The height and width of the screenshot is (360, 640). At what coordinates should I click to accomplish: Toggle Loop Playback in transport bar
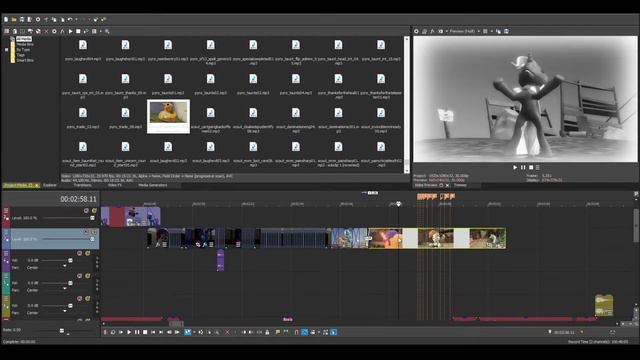pos(113,332)
